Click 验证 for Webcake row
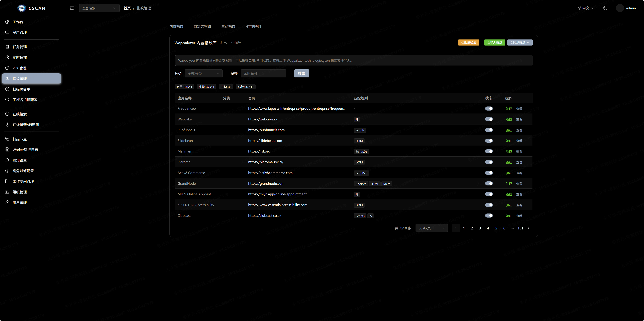 509,120
